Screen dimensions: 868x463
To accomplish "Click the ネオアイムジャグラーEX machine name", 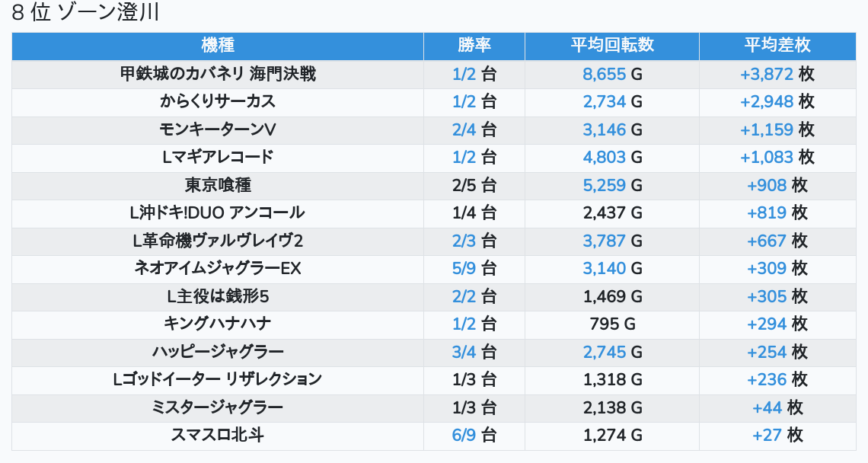I will pos(218,268).
